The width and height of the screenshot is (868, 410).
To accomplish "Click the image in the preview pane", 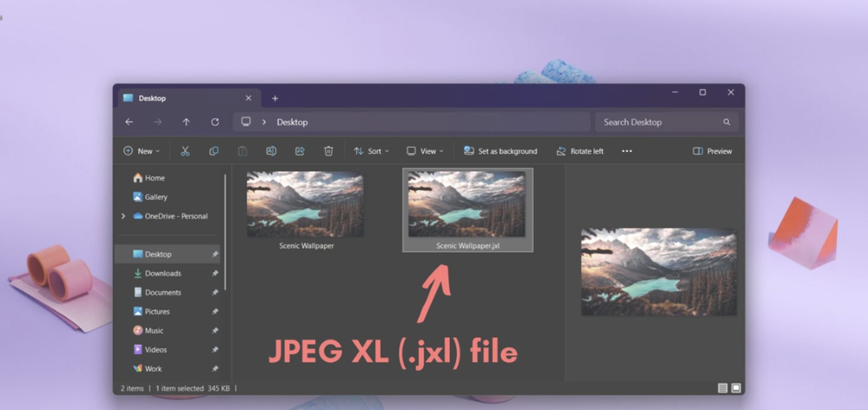I will [659, 272].
